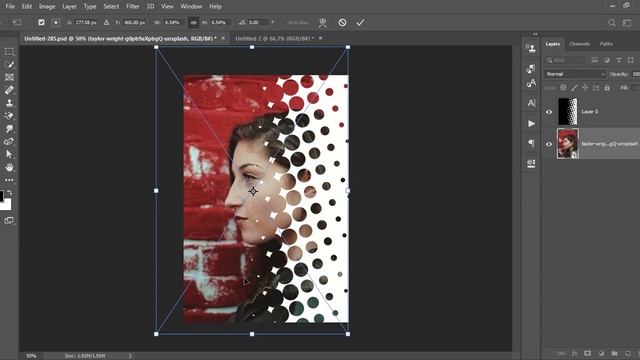Open the Edit menu

[x=27, y=7]
